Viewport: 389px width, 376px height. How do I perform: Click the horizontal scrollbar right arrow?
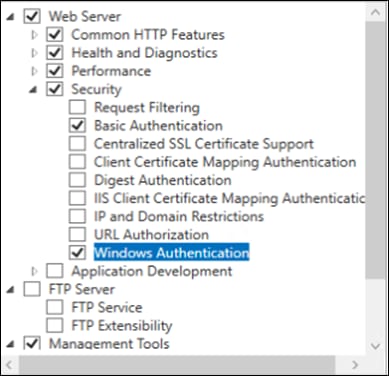coord(356,364)
